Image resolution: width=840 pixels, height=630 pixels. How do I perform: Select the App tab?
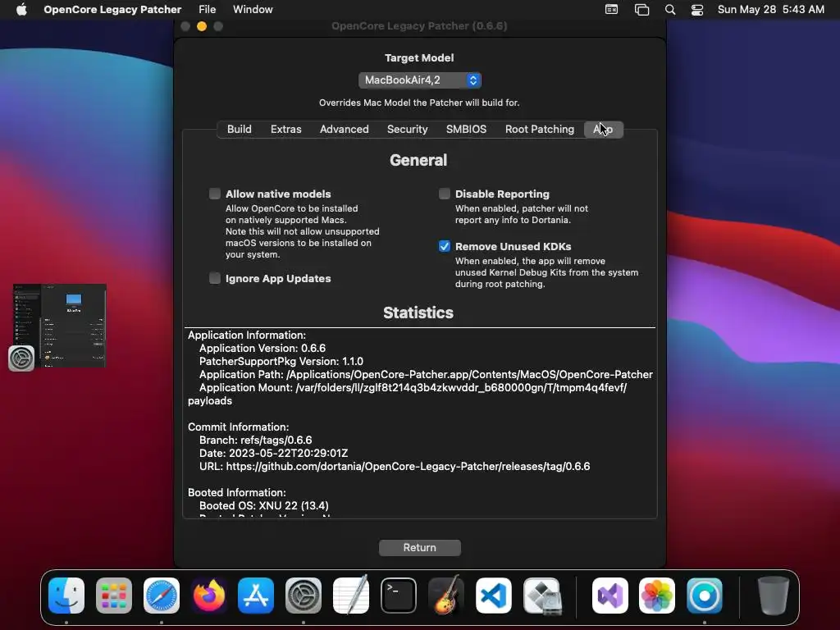coord(603,129)
